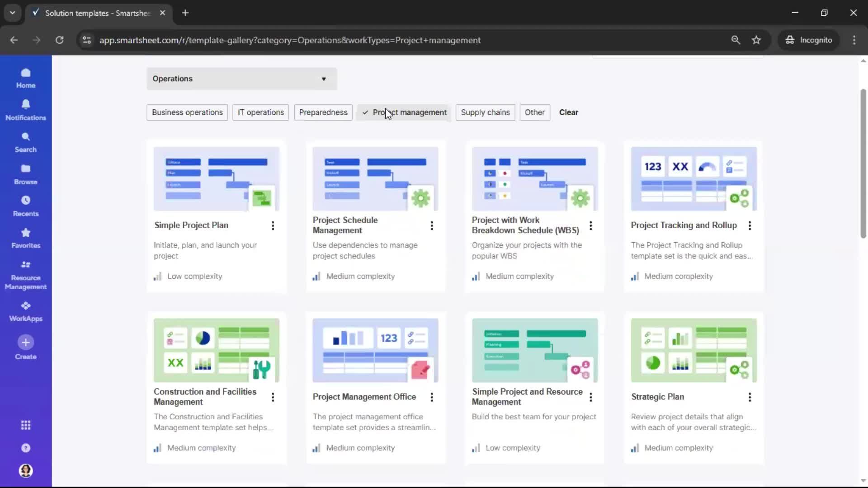Open Notifications from the sidebar
The height and width of the screenshot is (488, 868).
[x=25, y=109]
